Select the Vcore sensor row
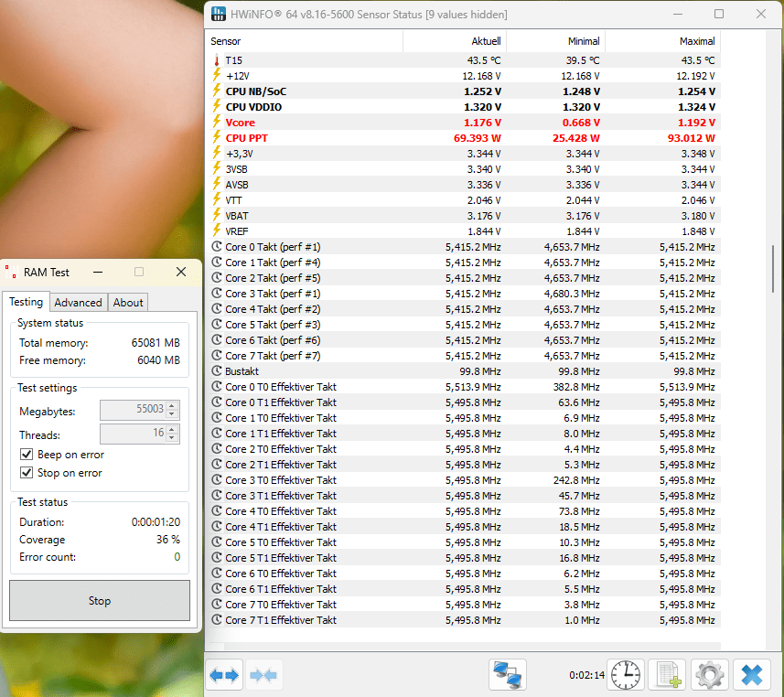 464,123
